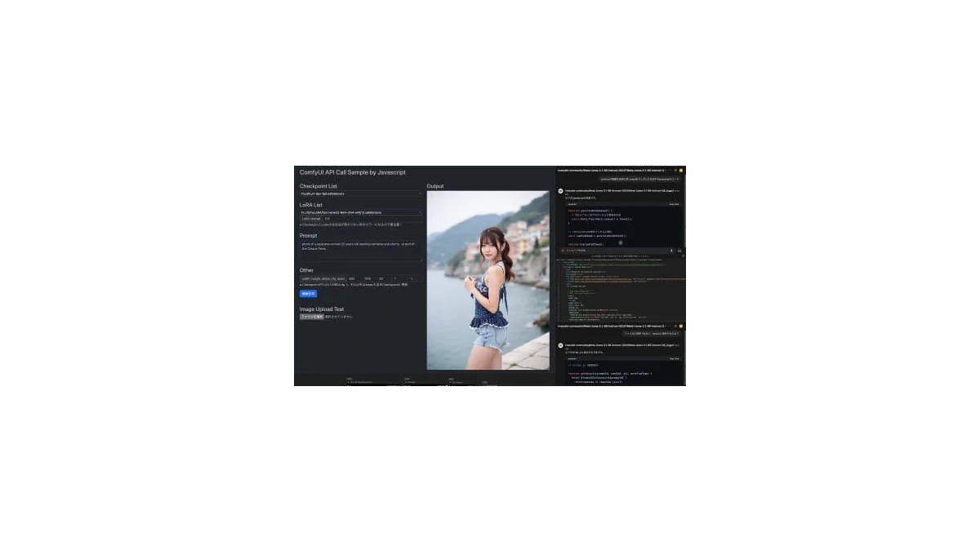Click the LoRA List label

click(311, 204)
